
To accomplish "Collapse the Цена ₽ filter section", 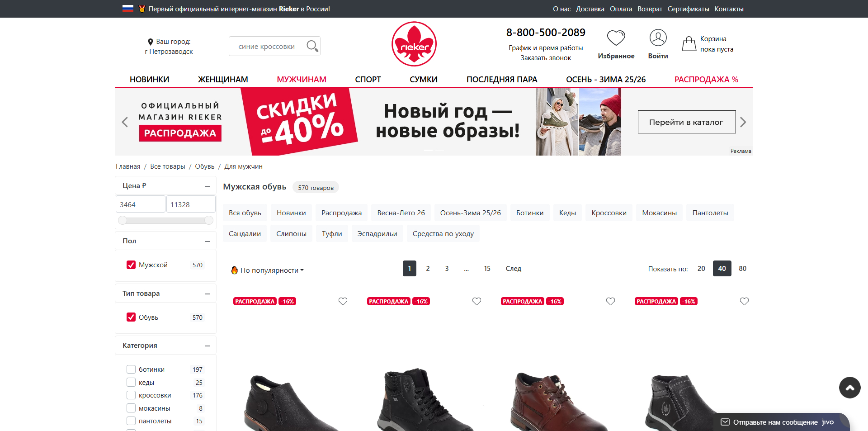I will pos(208,186).
